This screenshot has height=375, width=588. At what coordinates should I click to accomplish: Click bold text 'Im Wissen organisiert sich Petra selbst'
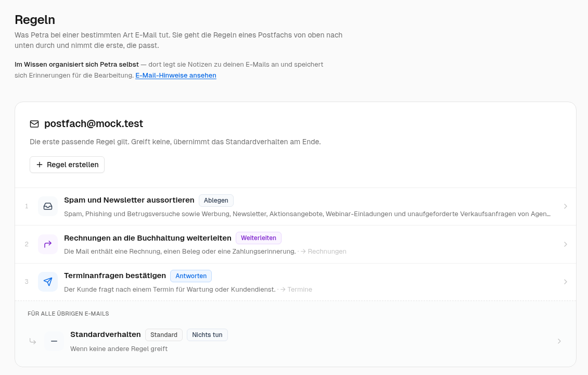(x=77, y=65)
